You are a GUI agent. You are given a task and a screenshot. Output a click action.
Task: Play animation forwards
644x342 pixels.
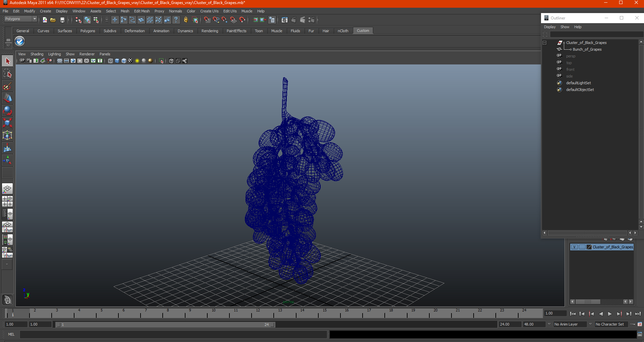(x=610, y=314)
